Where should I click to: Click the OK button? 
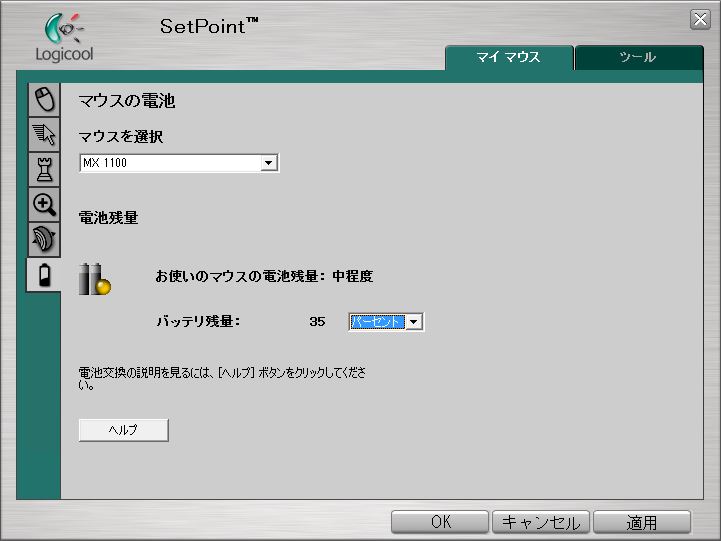coord(440,522)
